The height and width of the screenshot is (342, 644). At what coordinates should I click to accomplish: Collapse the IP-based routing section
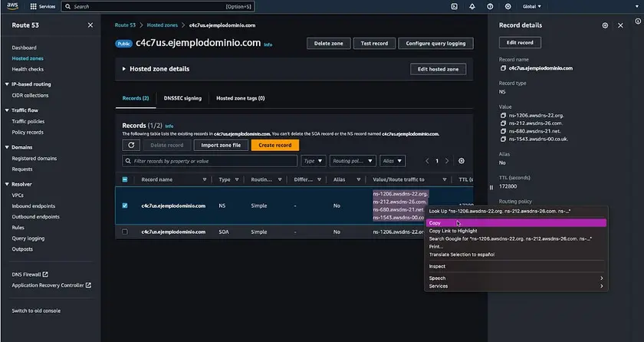[7, 84]
